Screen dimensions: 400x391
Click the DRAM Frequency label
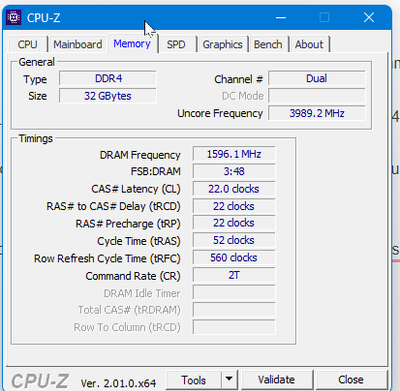click(x=140, y=155)
